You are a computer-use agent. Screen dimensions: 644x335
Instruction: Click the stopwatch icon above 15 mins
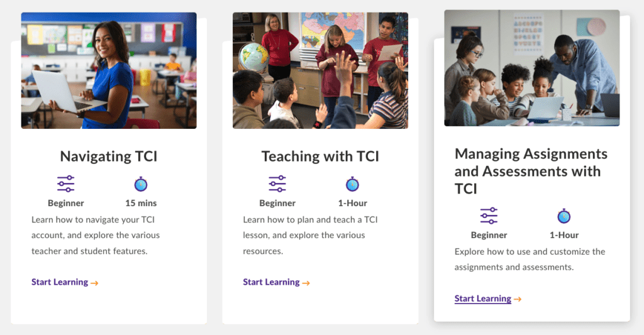point(141,184)
